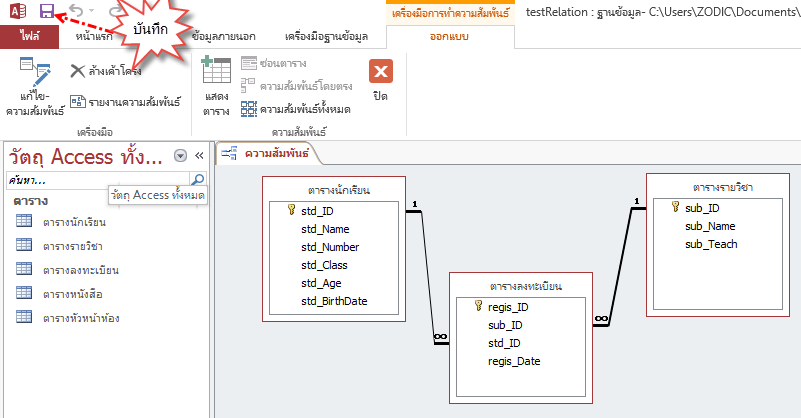The image size is (801, 418).
Task: Click the Save icon in quick access toolbar
Action: point(47,10)
